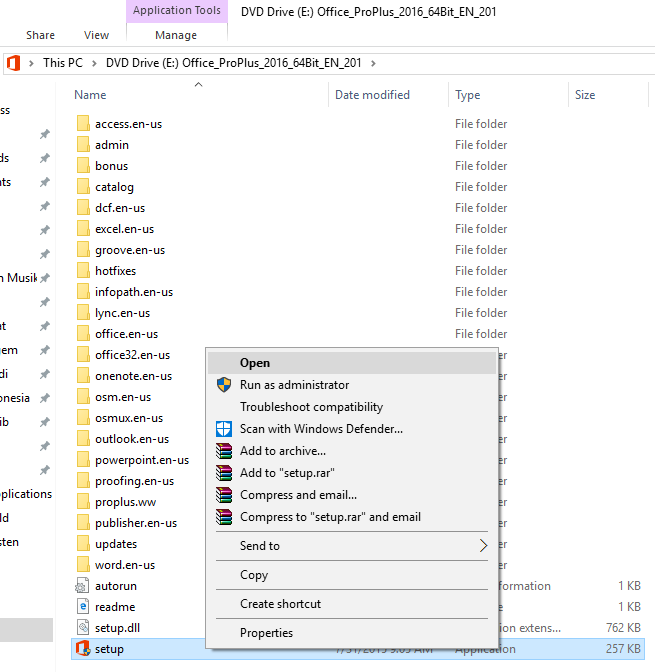Click the infopath.en-us folder icon
The image size is (655, 672).
(x=83, y=291)
